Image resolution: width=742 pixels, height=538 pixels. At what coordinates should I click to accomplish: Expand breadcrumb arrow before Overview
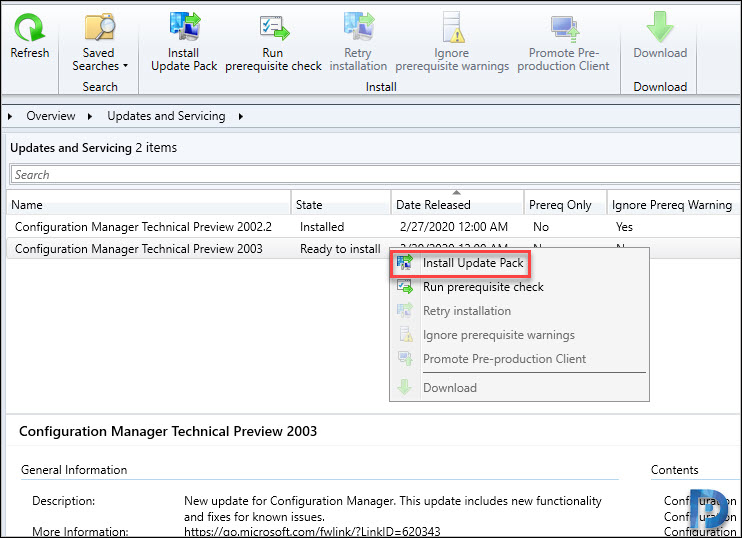point(10,116)
